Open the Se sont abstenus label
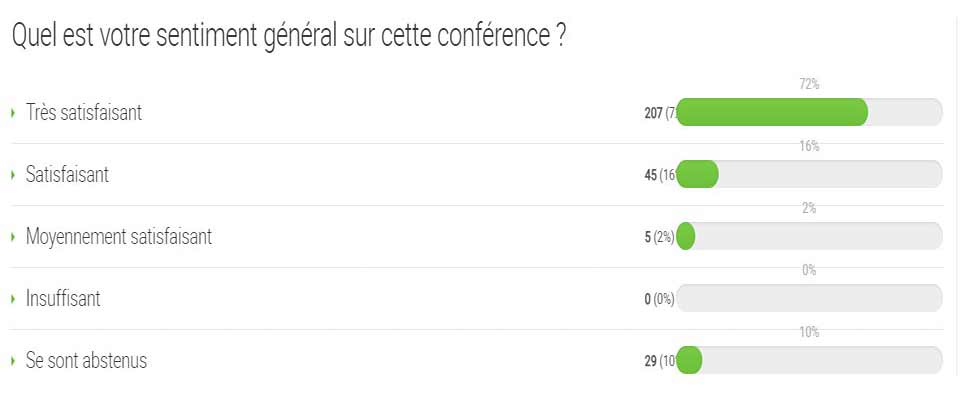Screen dimensions: 960x408 coord(86,361)
